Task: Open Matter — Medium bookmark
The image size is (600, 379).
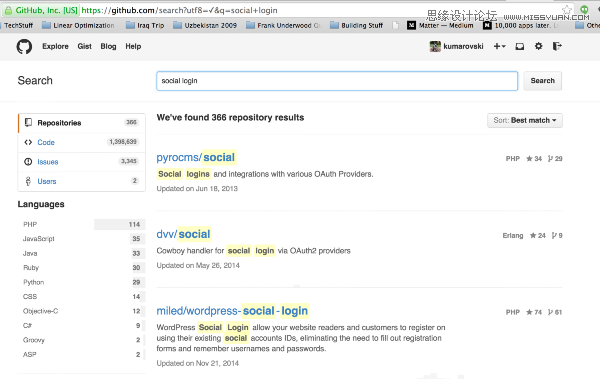Action: (440, 25)
